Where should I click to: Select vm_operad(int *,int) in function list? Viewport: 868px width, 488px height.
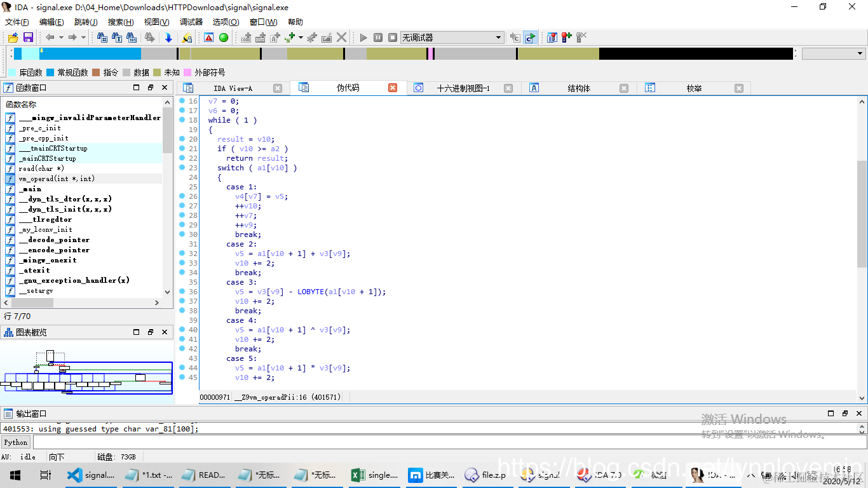tap(83, 179)
